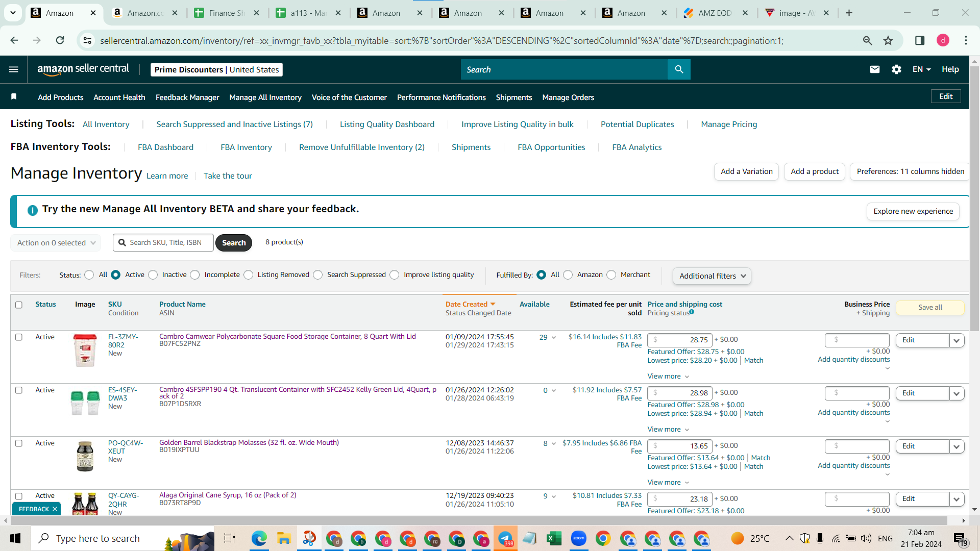Expand available quantity chevron showing 29
Viewport: 980px width, 551px height.
554,338
